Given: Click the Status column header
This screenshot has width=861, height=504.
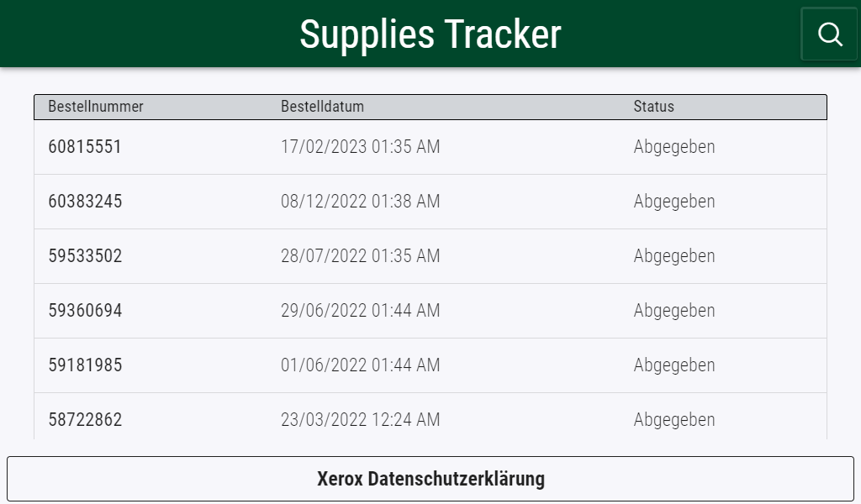Looking at the screenshot, I should point(653,107).
